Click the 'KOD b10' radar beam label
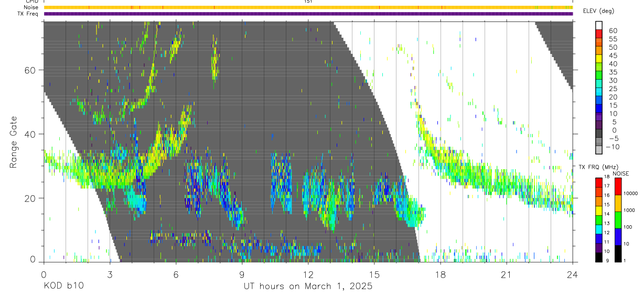The image size is (644, 297). click(63, 287)
